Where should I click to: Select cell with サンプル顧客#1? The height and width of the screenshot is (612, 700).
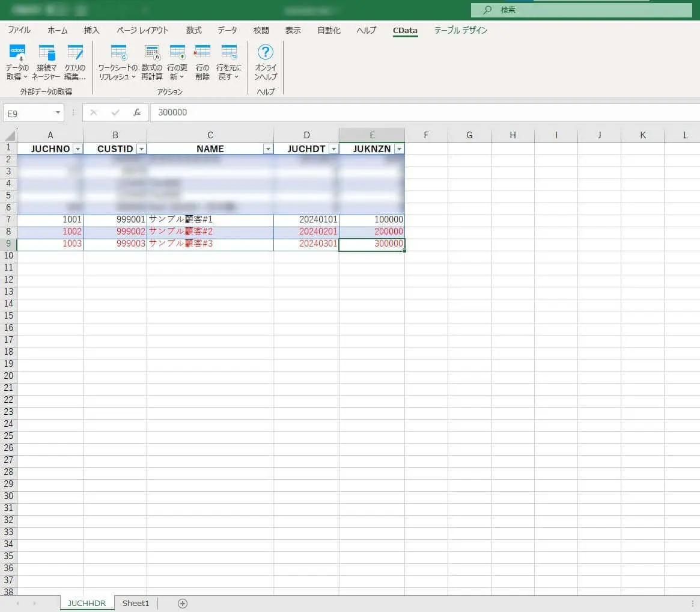pos(210,219)
